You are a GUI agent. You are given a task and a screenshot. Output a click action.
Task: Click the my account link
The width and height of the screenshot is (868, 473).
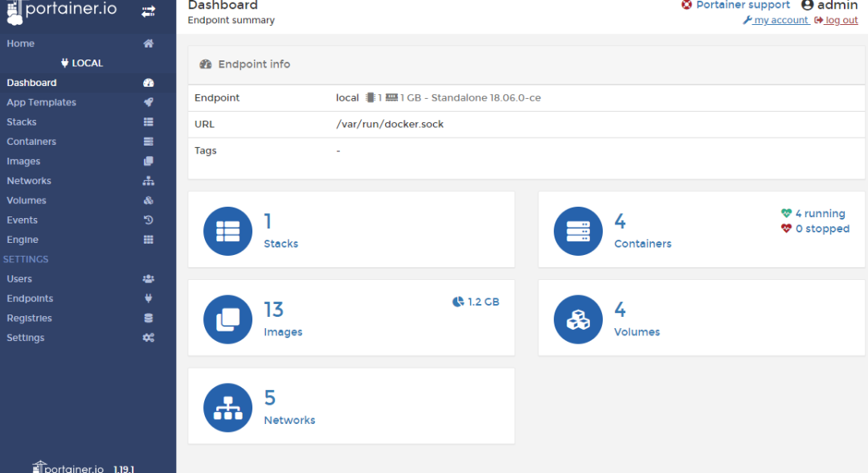[x=776, y=20]
